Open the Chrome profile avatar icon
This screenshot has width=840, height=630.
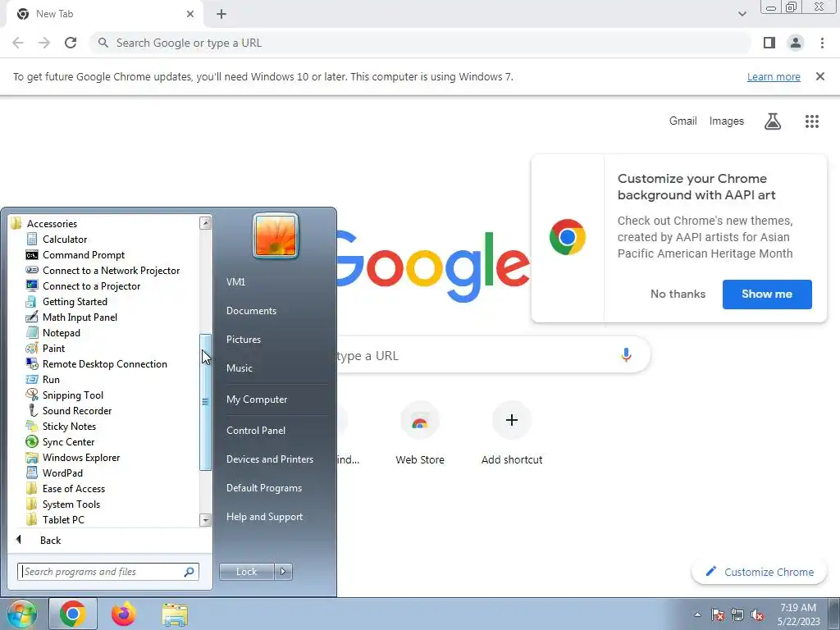tap(796, 43)
